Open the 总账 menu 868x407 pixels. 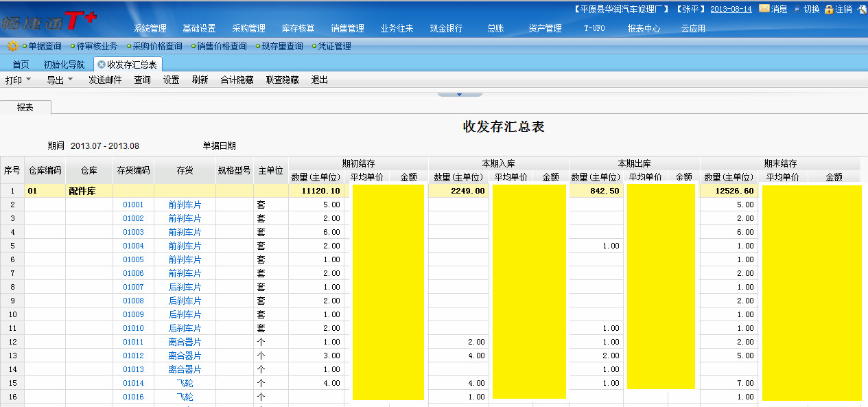495,28
